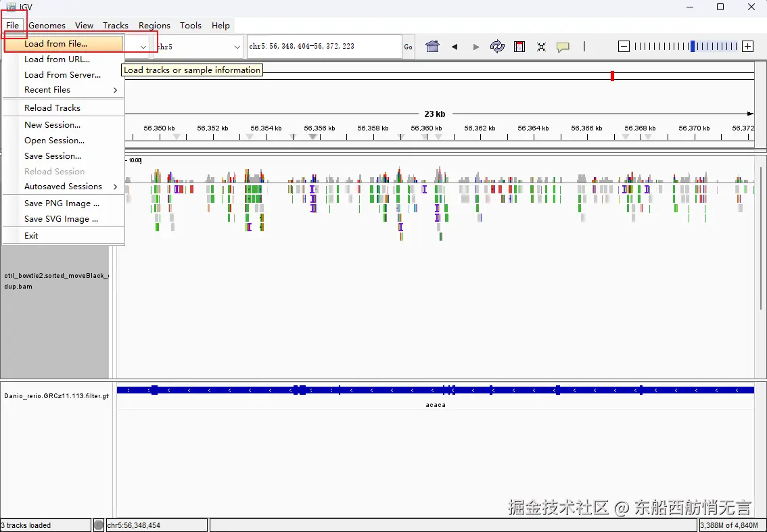The image size is (767, 532).
Task: Go forward with the right arrow icon
Action: [475, 47]
